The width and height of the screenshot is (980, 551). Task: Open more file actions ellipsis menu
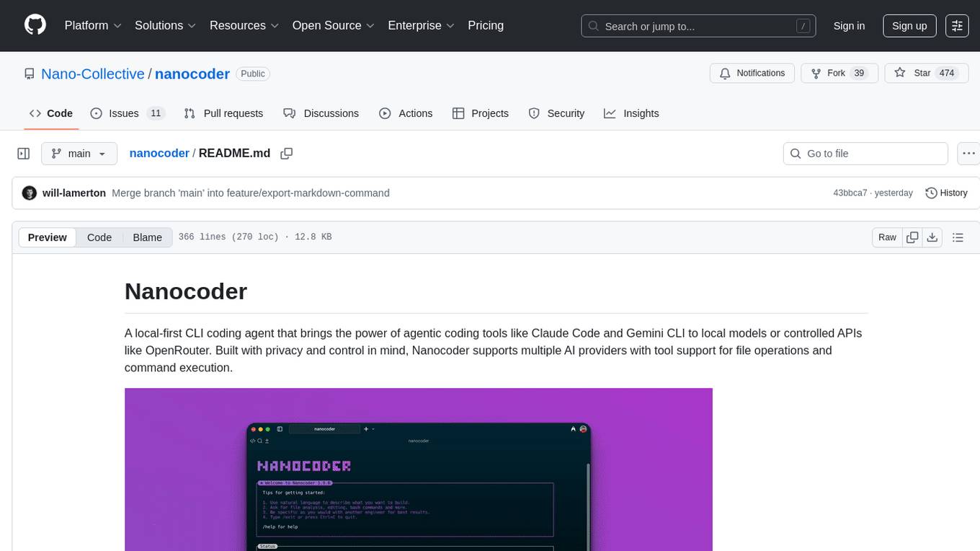click(x=969, y=154)
